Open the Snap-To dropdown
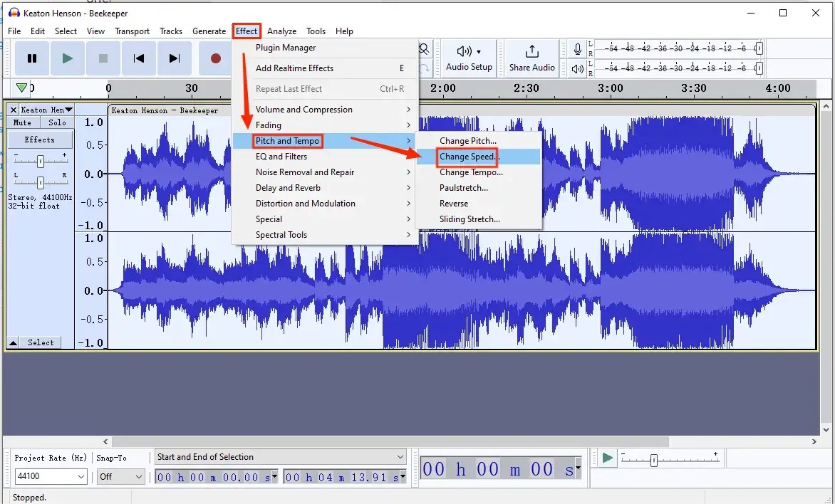 pyautogui.click(x=120, y=476)
